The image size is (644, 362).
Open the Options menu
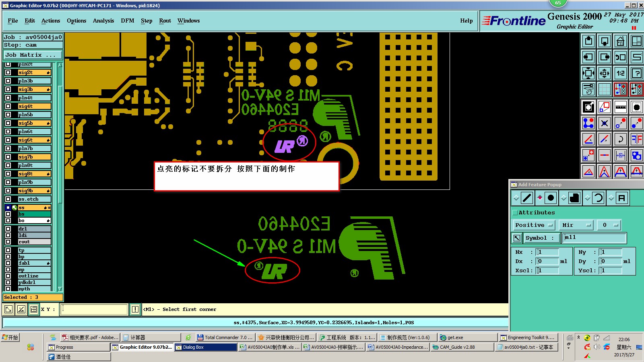click(x=76, y=21)
